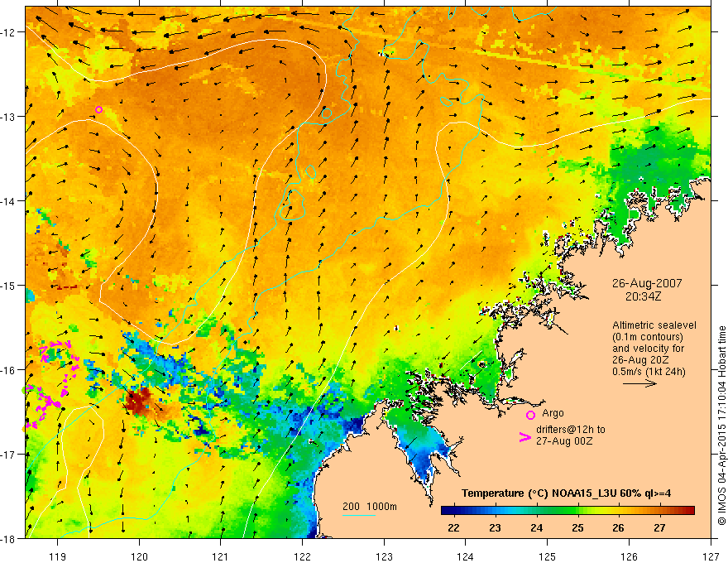Click the 'drifters@12h to' legend text
Image resolution: width=728 pixels, height=563 pixels.
[x=571, y=430]
